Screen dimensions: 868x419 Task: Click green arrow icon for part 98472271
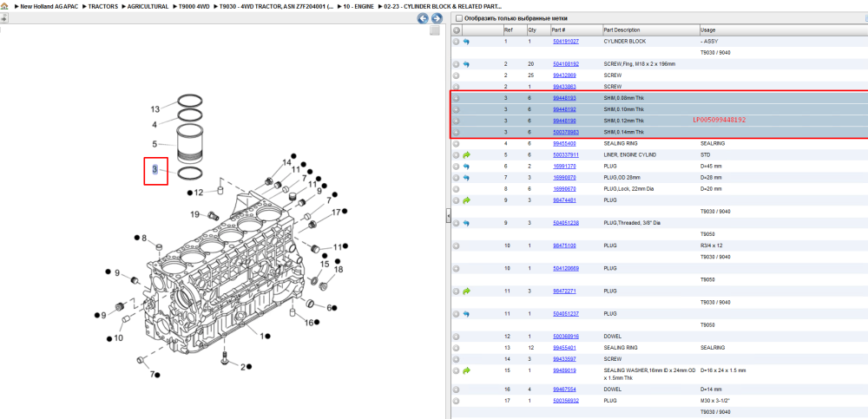[x=466, y=291]
